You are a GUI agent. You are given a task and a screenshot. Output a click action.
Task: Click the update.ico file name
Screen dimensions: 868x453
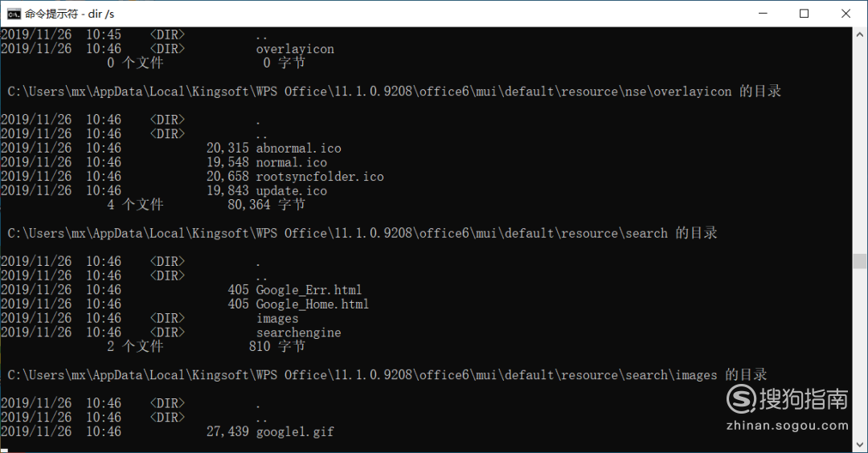(291, 191)
